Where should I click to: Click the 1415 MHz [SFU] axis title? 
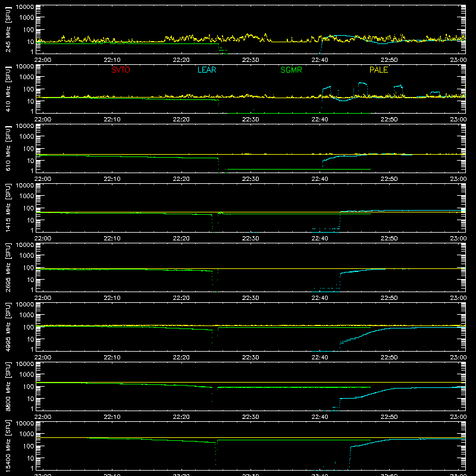click(8, 208)
